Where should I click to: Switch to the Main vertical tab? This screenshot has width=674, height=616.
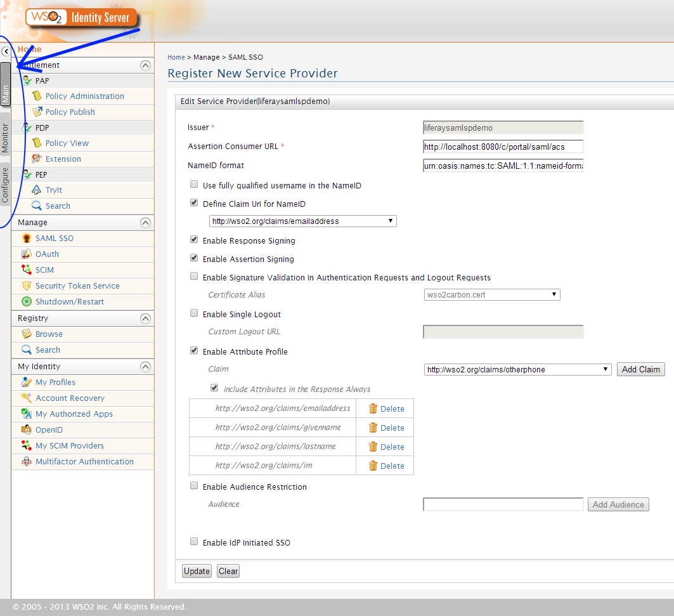pyautogui.click(x=5, y=84)
